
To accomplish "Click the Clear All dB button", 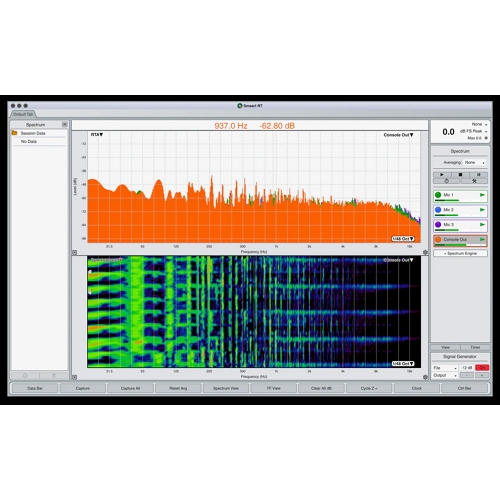I will 321,388.
